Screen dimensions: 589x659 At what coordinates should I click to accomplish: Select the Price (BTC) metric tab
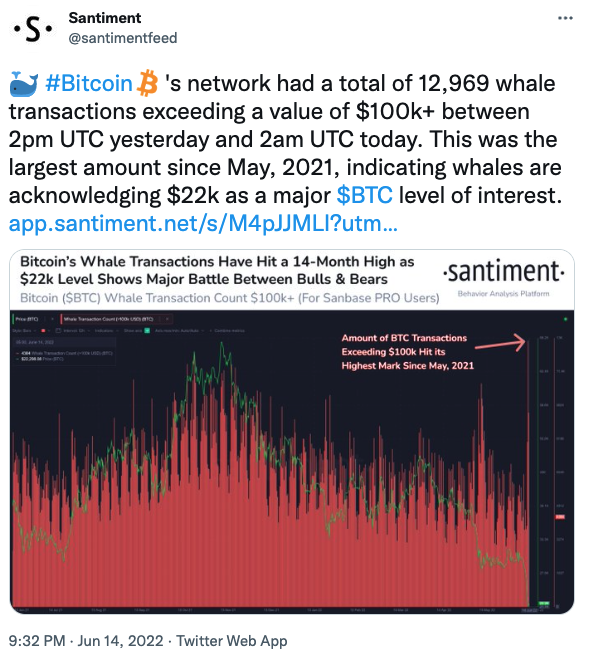click(x=27, y=319)
